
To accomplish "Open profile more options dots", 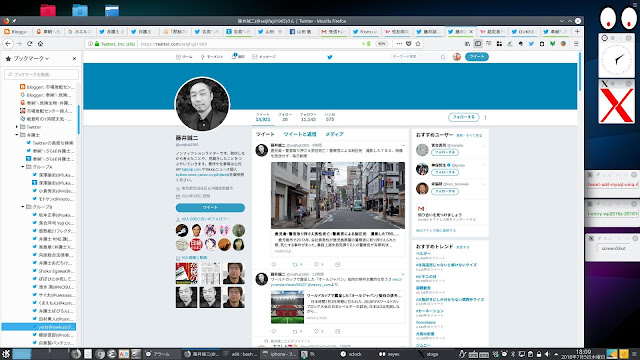I will point(485,118).
